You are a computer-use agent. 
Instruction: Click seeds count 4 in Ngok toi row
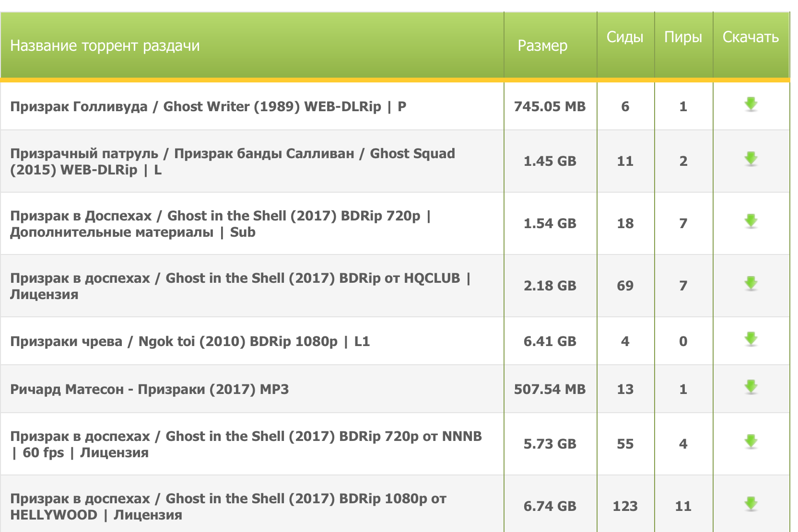coord(625,341)
